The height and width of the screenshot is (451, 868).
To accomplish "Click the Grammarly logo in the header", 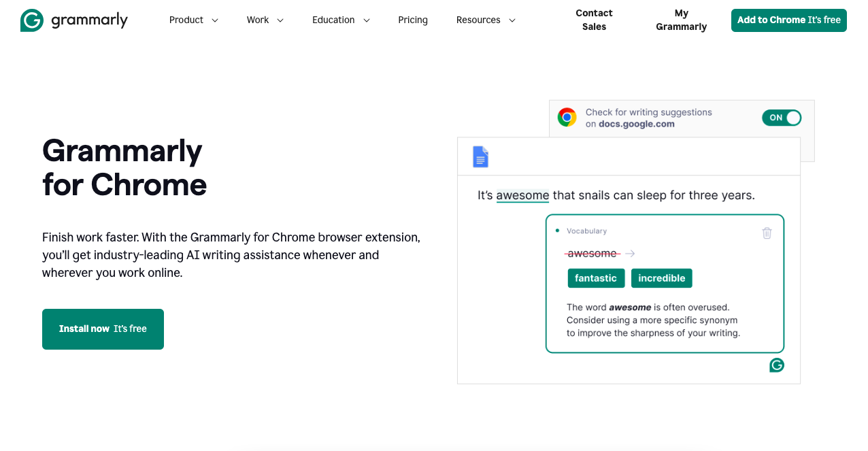I will [73, 20].
